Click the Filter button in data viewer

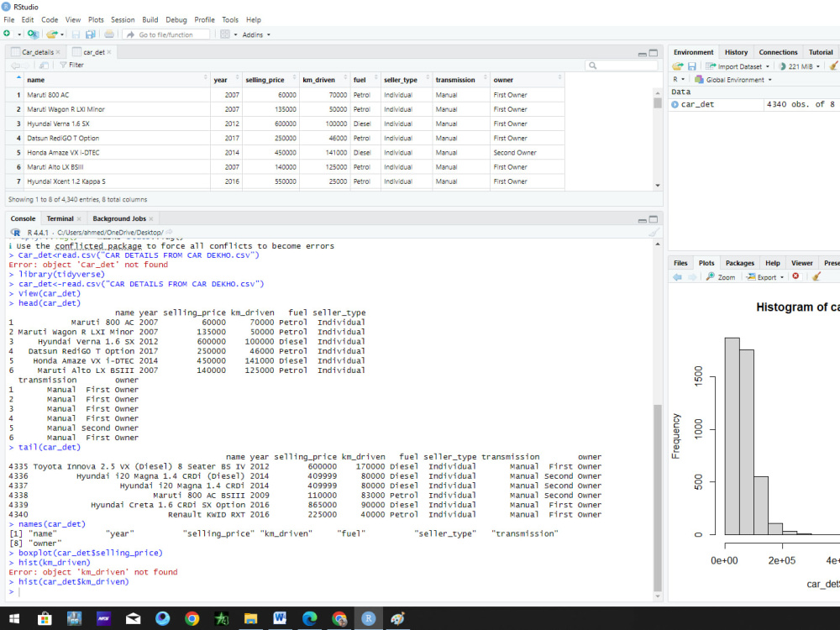[71, 65]
